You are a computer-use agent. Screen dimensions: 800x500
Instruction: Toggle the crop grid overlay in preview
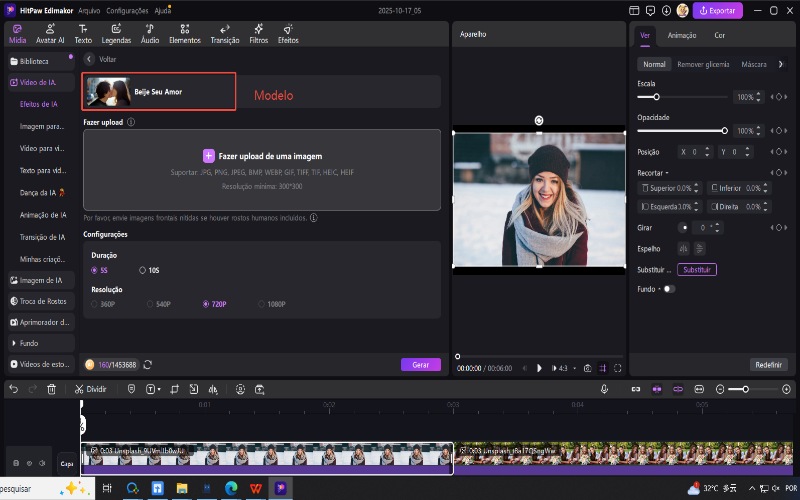tap(603, 368)
